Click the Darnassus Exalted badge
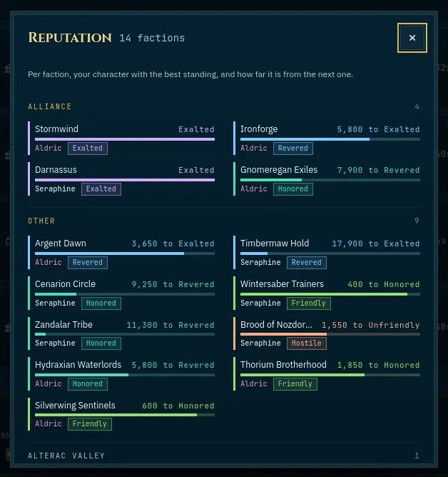Screen dimensions: 448x477 pyautogui.click(x=101, y=189)
